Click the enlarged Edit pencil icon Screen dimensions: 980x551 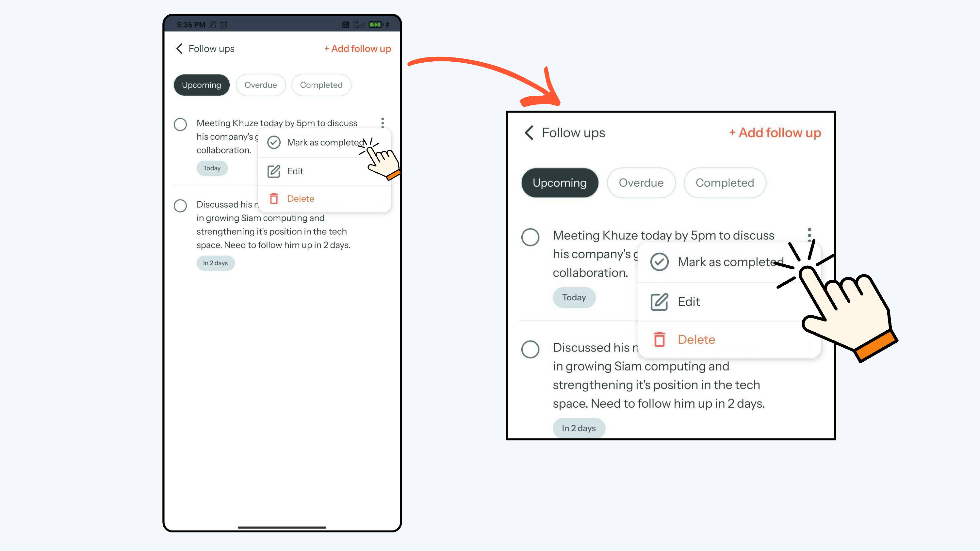(x=659, y=302)
